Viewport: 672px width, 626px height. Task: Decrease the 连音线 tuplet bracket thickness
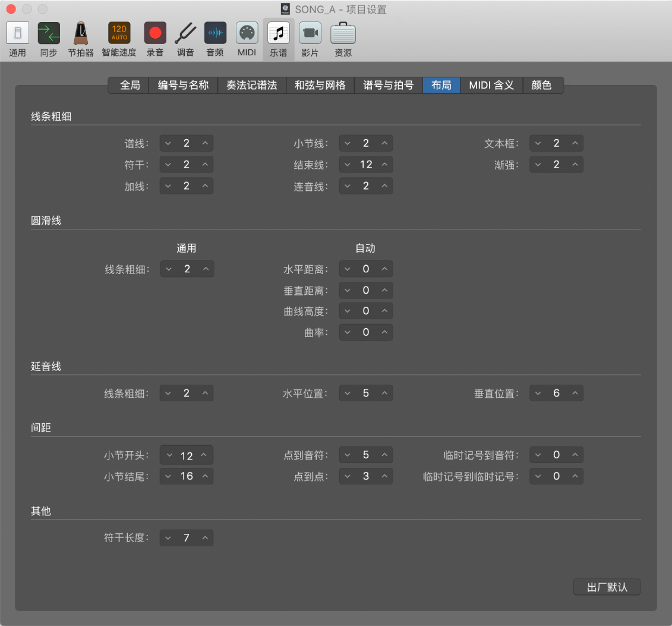pos(348,186)
